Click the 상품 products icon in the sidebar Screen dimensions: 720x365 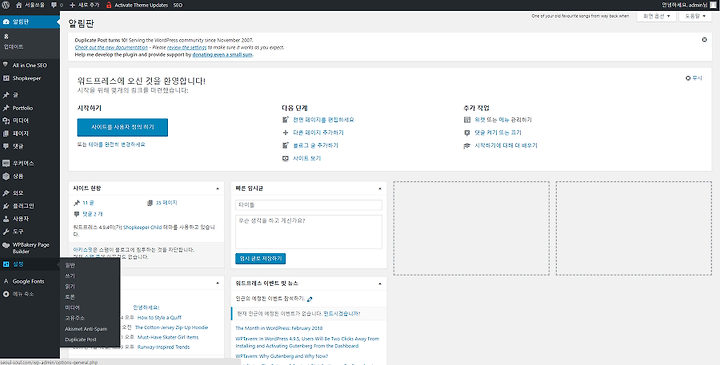(6, 176)
